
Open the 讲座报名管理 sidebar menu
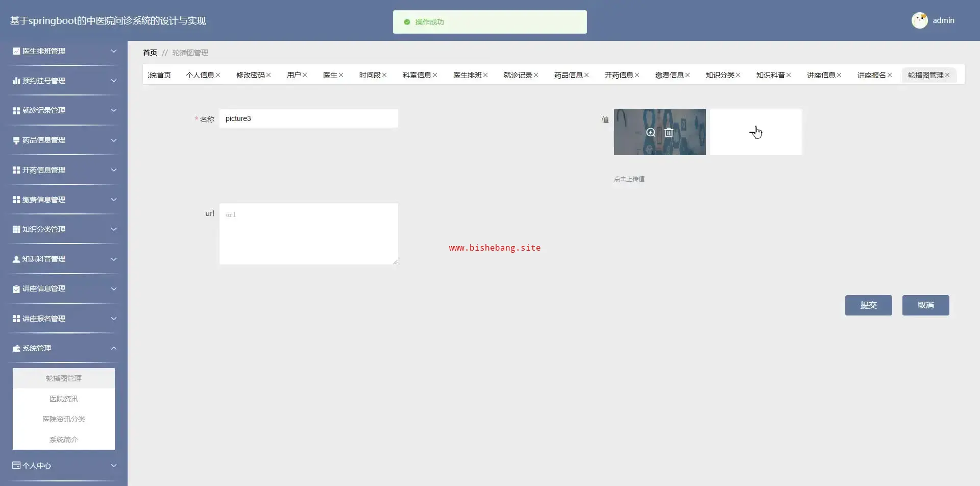[64, 319]
